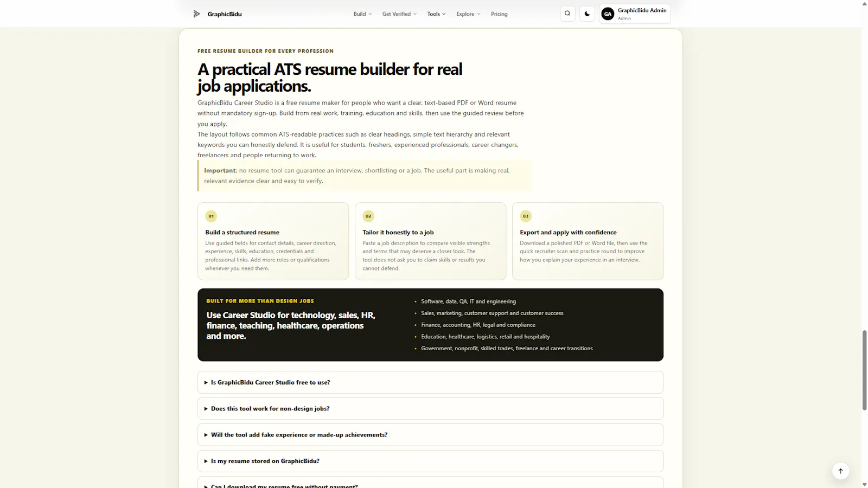The image size is (868, 488).
Task: Open the Tools dropdown menu
Action: [436, 14]
